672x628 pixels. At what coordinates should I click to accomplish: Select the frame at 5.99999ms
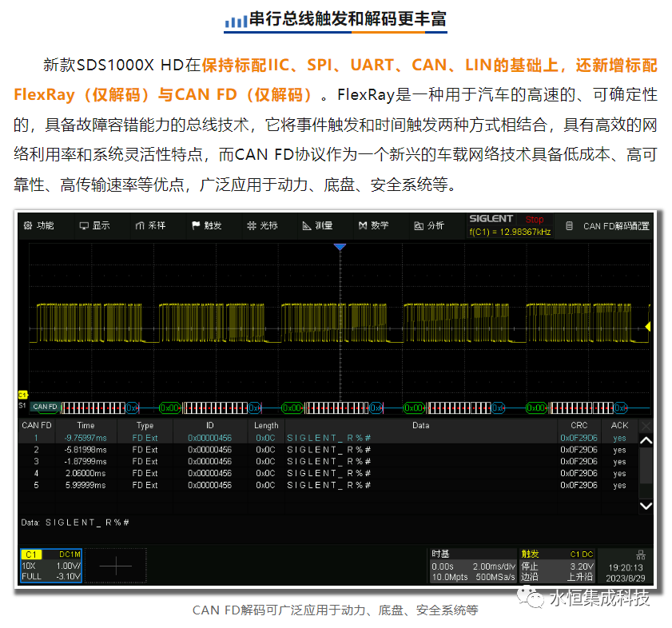(328, 485)
